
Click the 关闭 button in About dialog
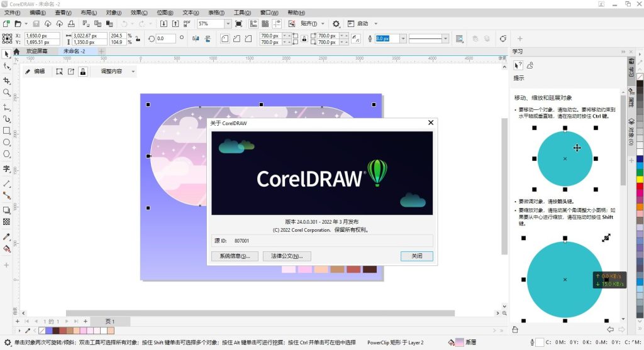coord(416,256)
